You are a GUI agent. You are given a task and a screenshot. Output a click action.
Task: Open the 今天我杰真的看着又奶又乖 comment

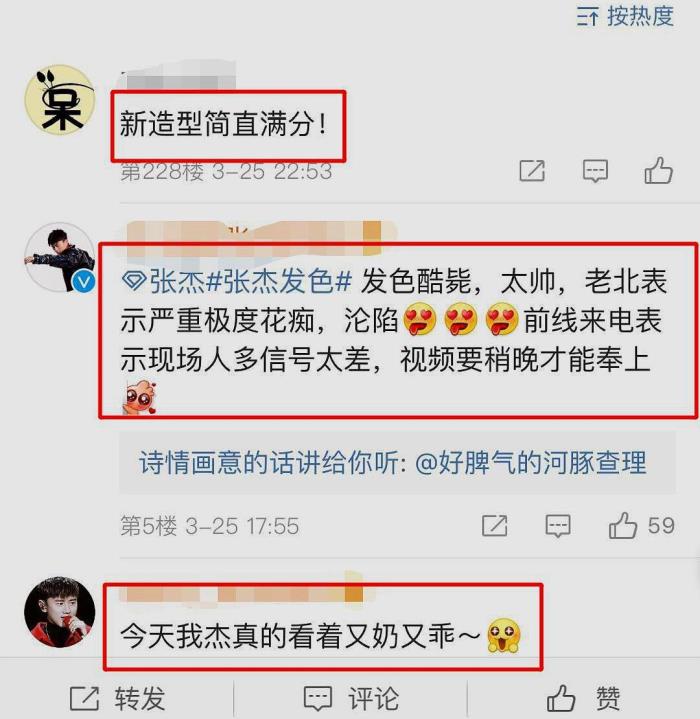pos(321,636)
